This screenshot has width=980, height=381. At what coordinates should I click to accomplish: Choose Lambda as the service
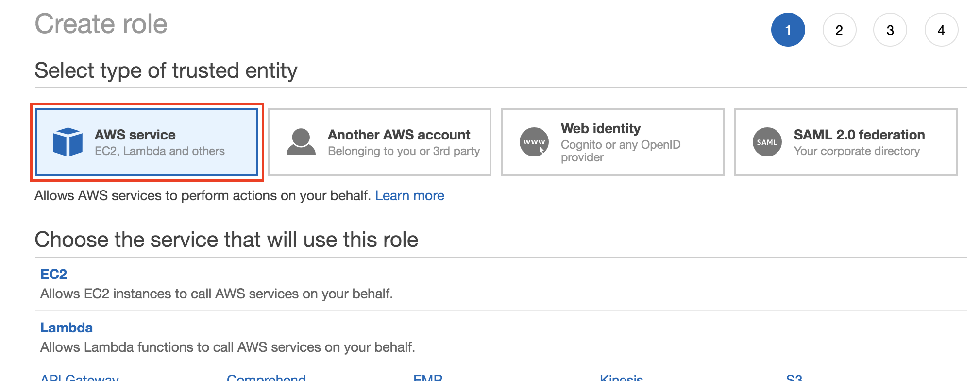67,328
